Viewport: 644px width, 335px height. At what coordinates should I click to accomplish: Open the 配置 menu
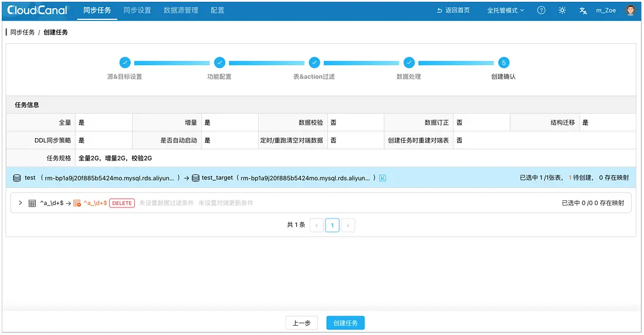(217, 11)
